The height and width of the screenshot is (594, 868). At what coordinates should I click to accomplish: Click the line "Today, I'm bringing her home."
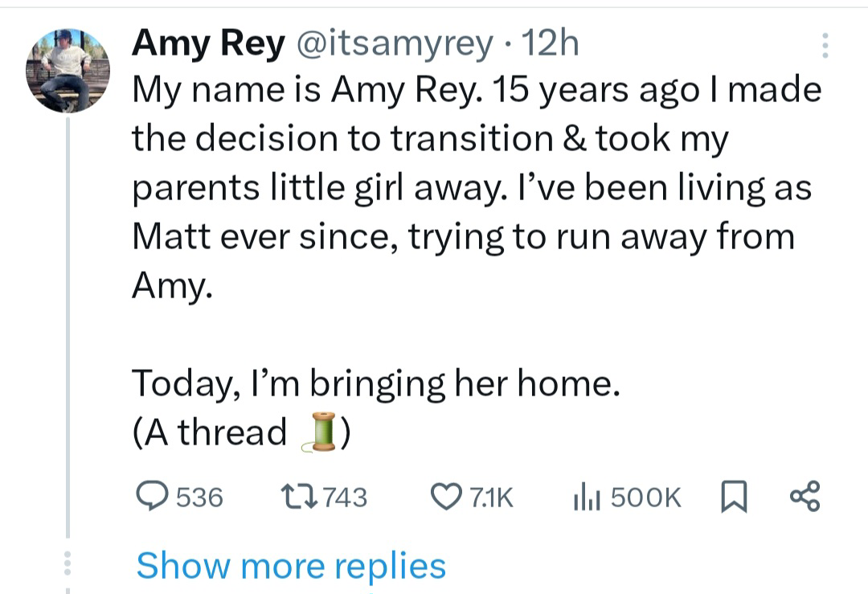pyautogui.click(x=375, y=383)
